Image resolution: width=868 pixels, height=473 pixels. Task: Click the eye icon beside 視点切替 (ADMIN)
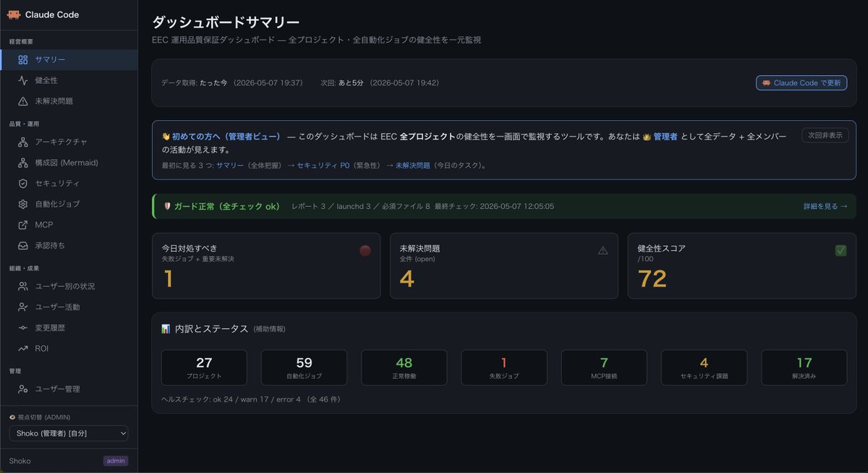point(12,417)
